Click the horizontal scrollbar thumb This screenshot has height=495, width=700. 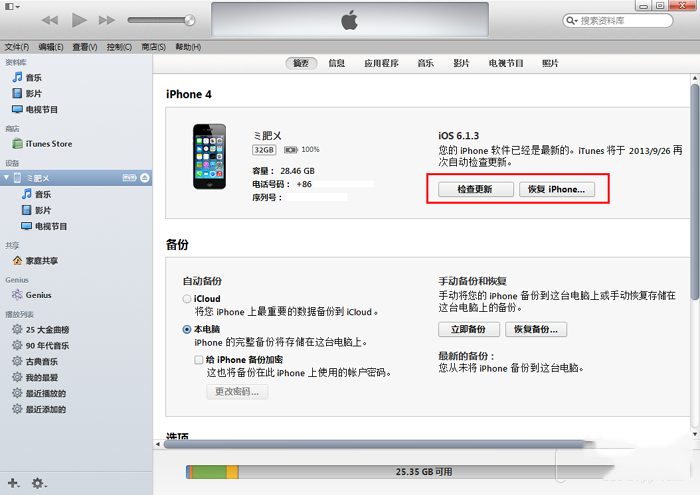pyautogui.click(x=375, y=444)
